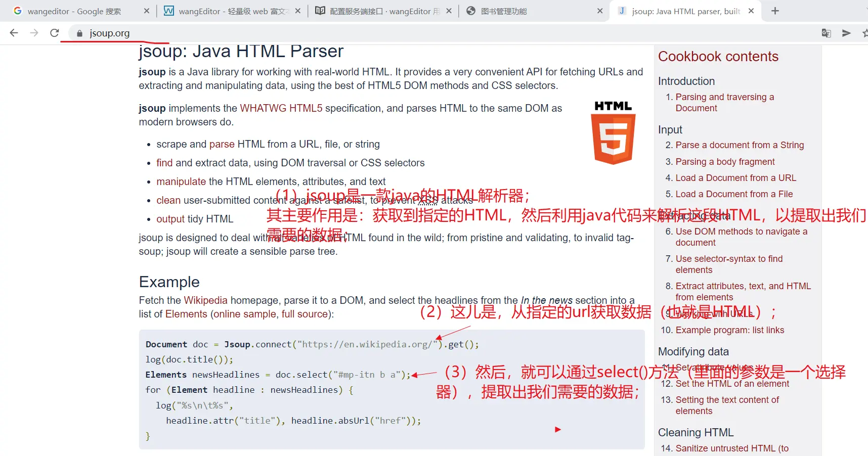Close the jsoup Java HTML parser tab

pos(751,11)
